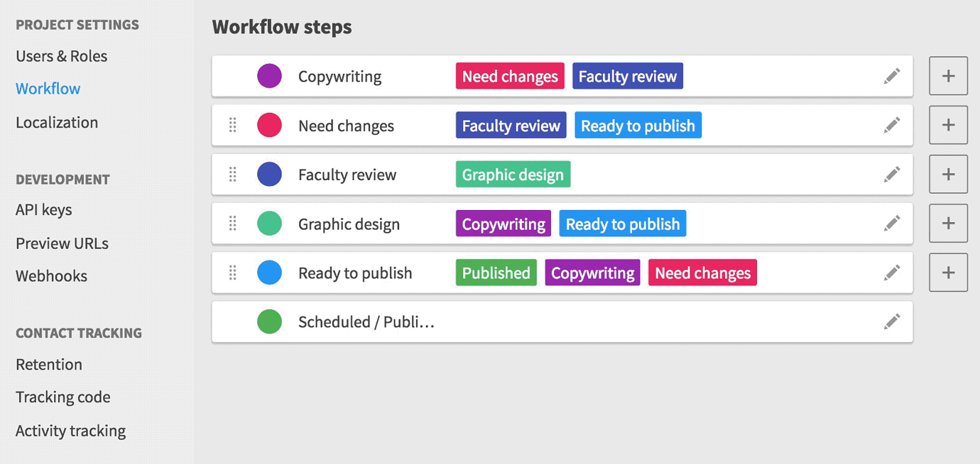Viewport: 980px width, 464px height.
Task: Edit the Copywriting workflow step
Action: 892,76
